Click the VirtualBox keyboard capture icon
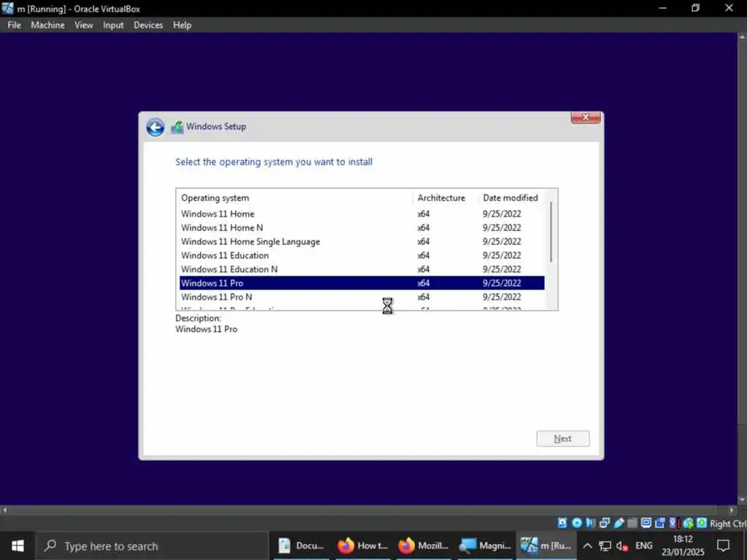Screen dimensions: 747x560 point(701,523)
